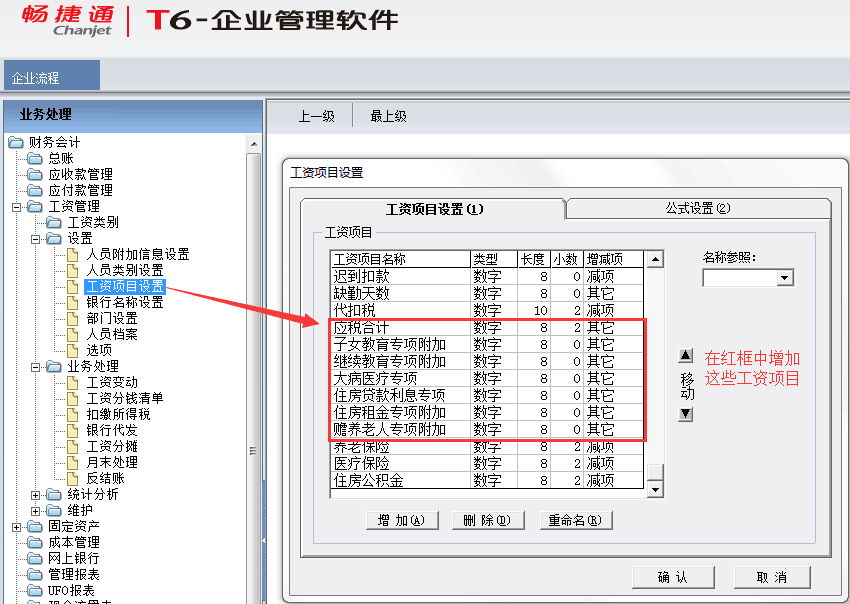Click the wage item list scroll-up arrow
The width and height of the screenshot is (850, 604).
(655, 260)
